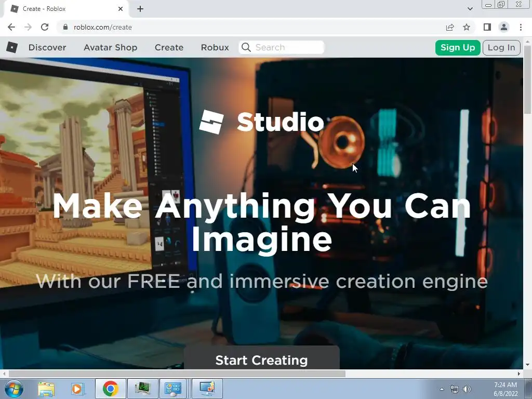Click the scroll right arrow

coord(519,374)
